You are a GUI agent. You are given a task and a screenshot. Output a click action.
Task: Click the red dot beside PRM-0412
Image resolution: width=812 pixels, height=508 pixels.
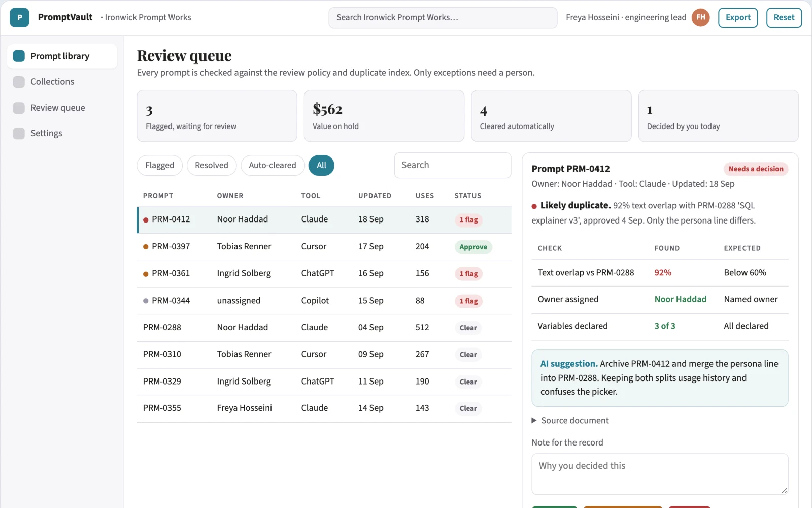tap(146, 220)
